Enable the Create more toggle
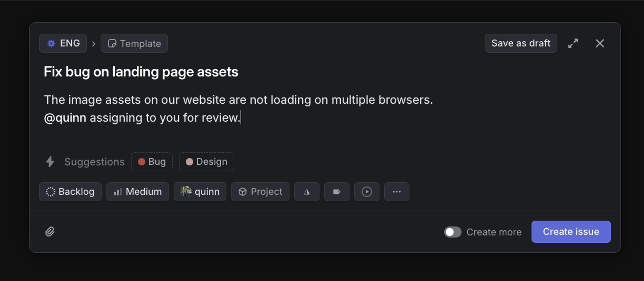This screenshot has width=644, height=281. pyautogui.click(x=453, y=232)
